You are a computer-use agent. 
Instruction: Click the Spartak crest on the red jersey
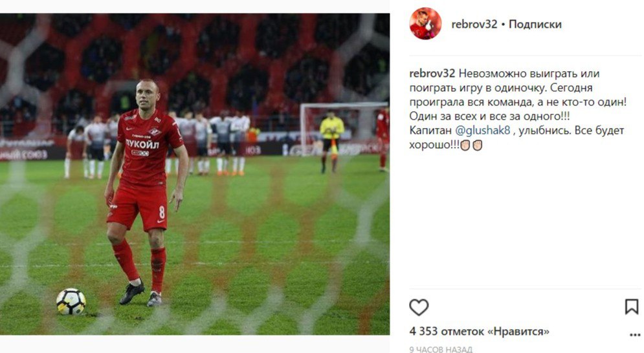click(x=154, y=132)
